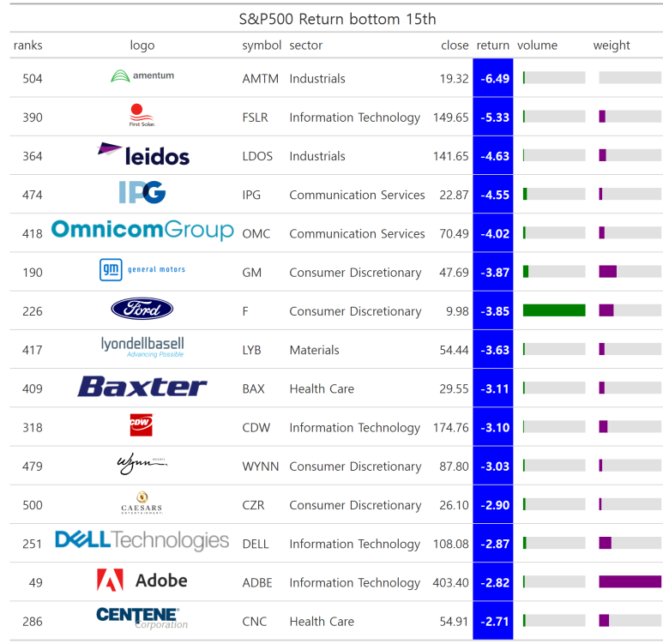Image resolution: width=663 pixels, height=644 pixels.
Task: Select the CZR symbol cell
Action: tap(253, 505)
